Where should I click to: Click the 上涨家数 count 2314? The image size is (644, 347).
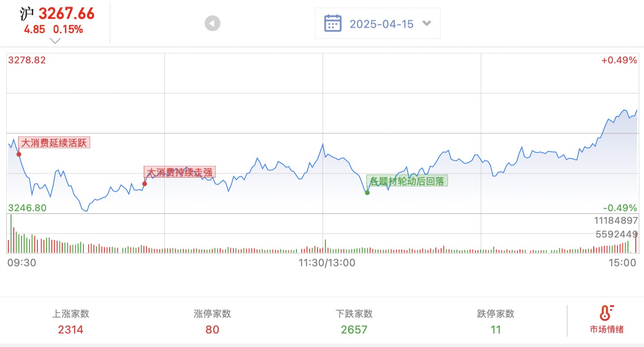pos(71,330)
